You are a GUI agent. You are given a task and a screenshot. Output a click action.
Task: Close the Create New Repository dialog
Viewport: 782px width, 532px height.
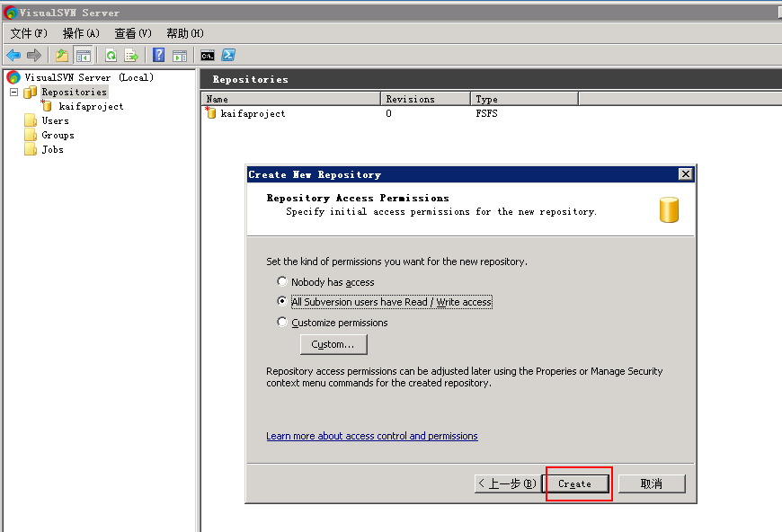(x=686, y=173)
